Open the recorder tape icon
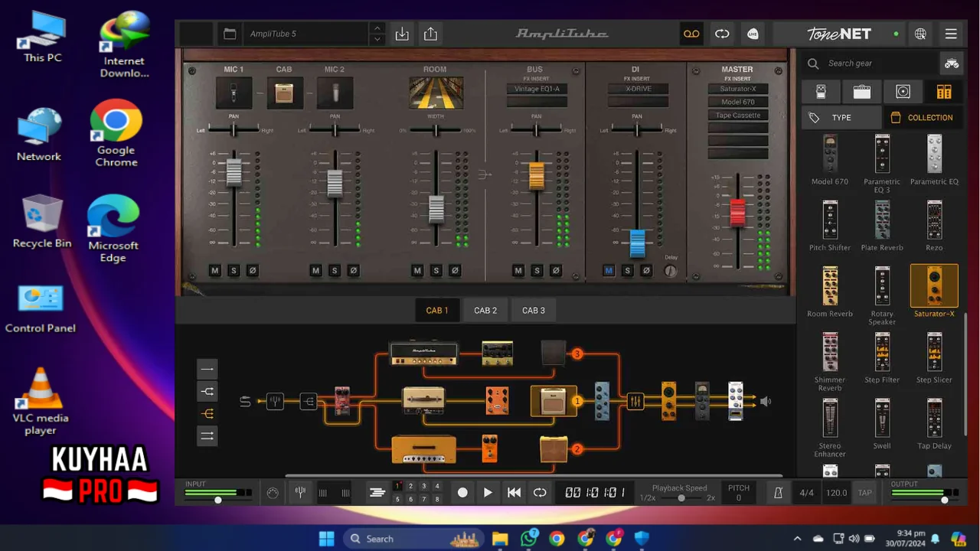The height and width of the screenshot is (551, 980). point(691,34)
